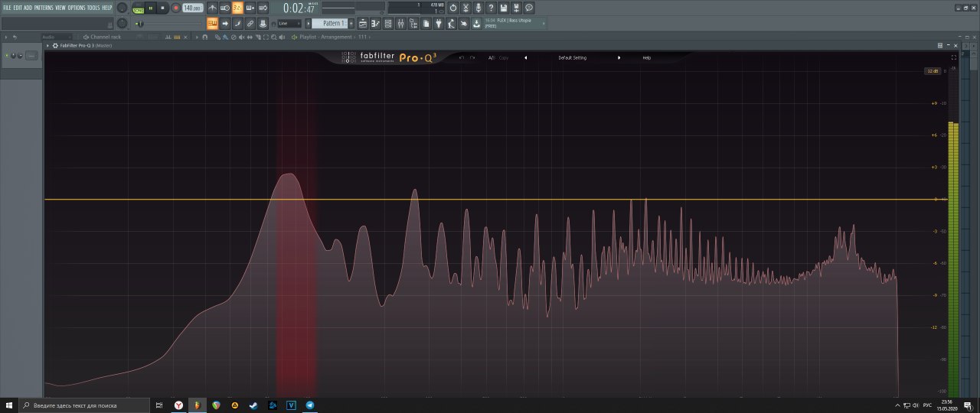The image size is (980, 413).
Task: Toggle wait for input before recording
Action: pyautogui.click(x=225, y=8)
